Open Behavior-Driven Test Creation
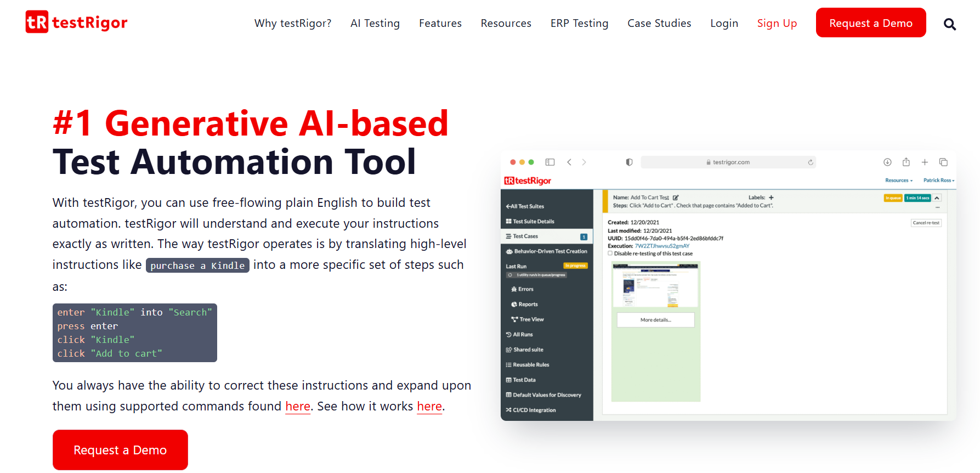This screenshot has width=980, height=473. coord(546,251)
